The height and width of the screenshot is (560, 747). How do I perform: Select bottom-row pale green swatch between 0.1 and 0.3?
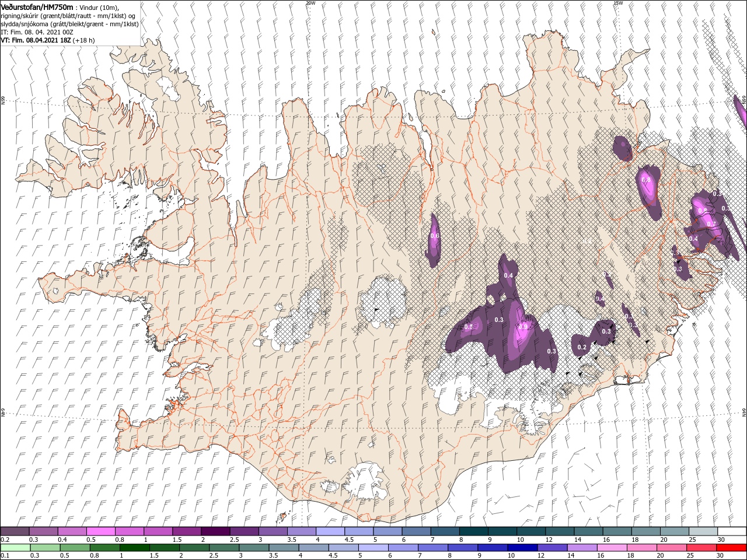(x=15, y=548)
